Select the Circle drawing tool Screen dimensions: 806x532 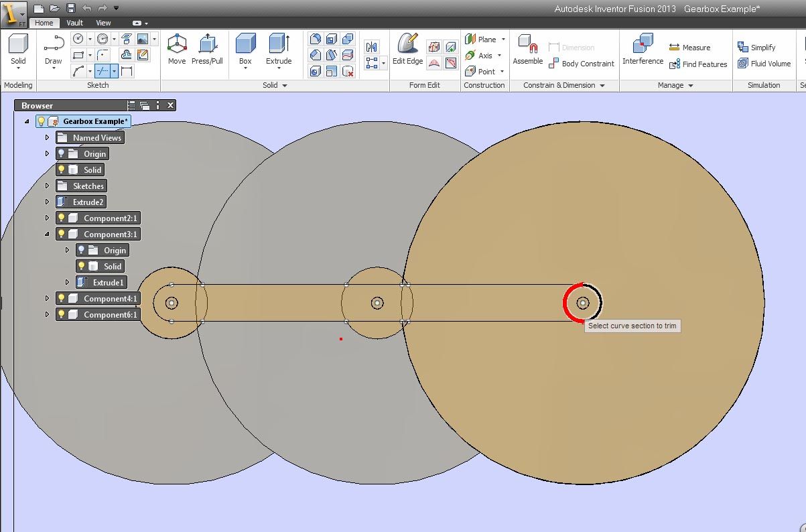78,38
